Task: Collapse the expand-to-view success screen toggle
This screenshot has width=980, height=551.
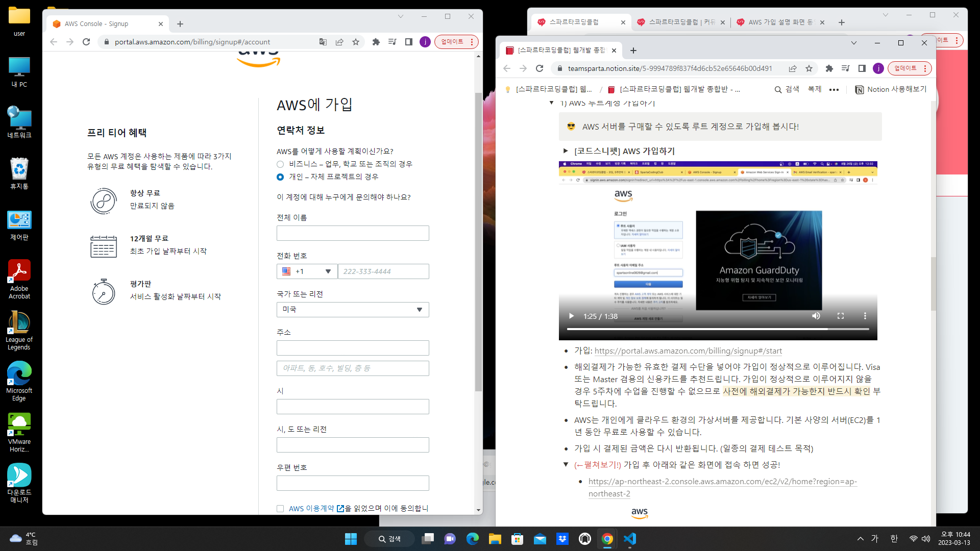Action: [566, 465]
